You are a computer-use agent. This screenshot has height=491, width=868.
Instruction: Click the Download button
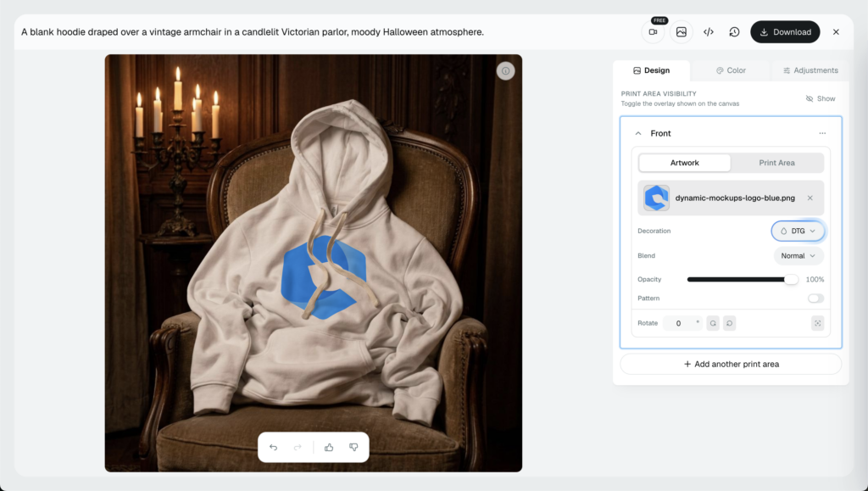click(x=785, y=32)
